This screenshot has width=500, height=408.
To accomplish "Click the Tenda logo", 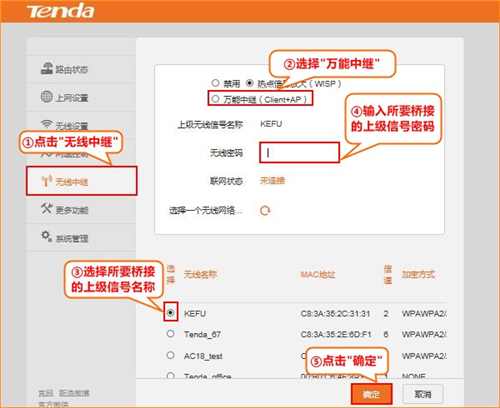I will [60, 11].
